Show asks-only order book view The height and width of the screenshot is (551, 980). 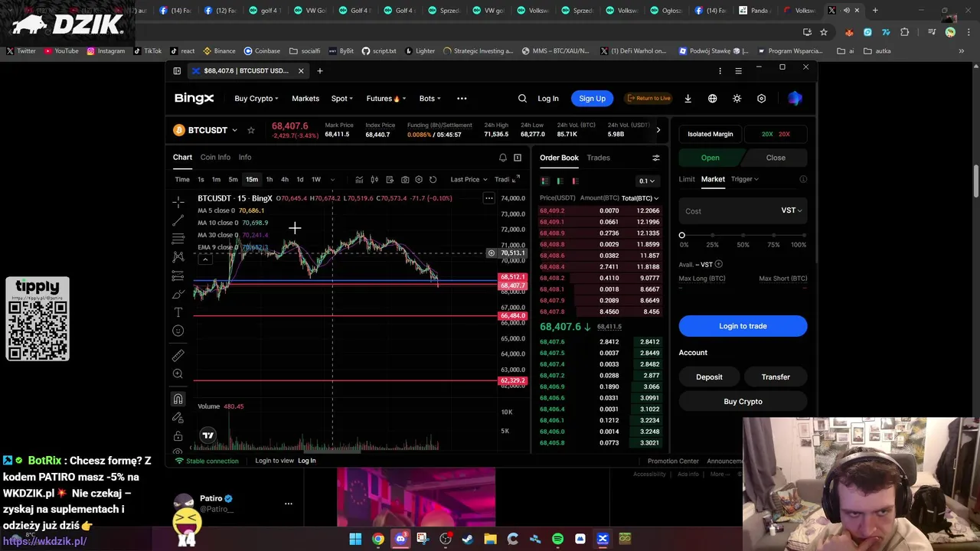pyautogui.click(x=575, y=181)
